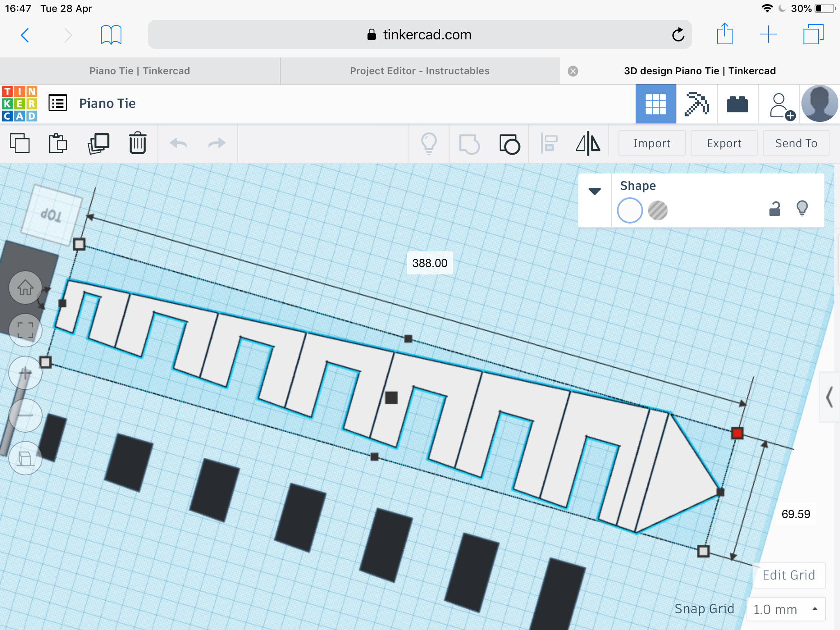840x630 pixels.
Task: Toggle the shape lock icon
Action: click(775, 209)
